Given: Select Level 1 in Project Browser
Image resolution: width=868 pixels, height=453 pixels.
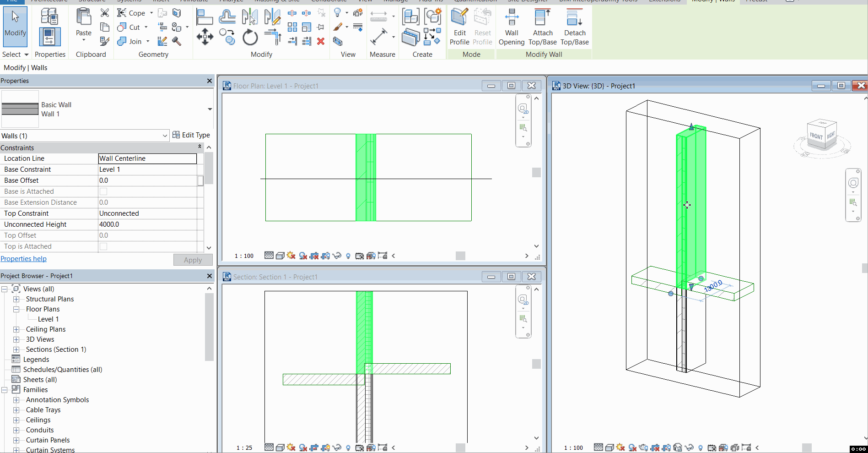Looking at the screenshot, I should (48, 319).
